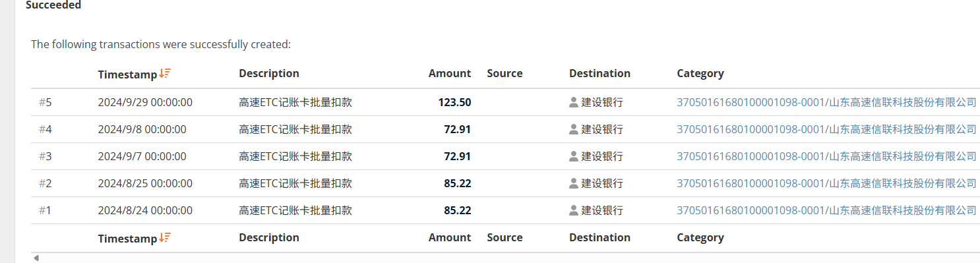The height and width of the screenshot is (263, 980).
Task: Open category link for the 2024/9/7 transaction
Action: 826,156
